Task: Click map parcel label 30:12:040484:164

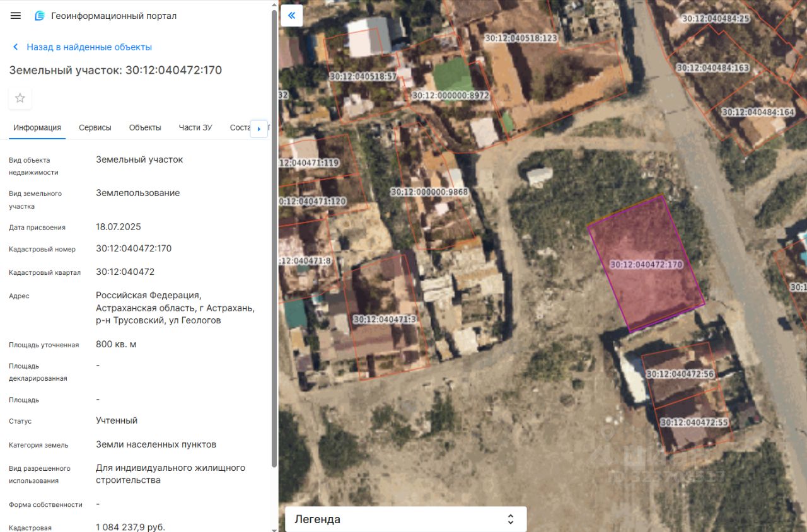Action: (x=758, y=112)
